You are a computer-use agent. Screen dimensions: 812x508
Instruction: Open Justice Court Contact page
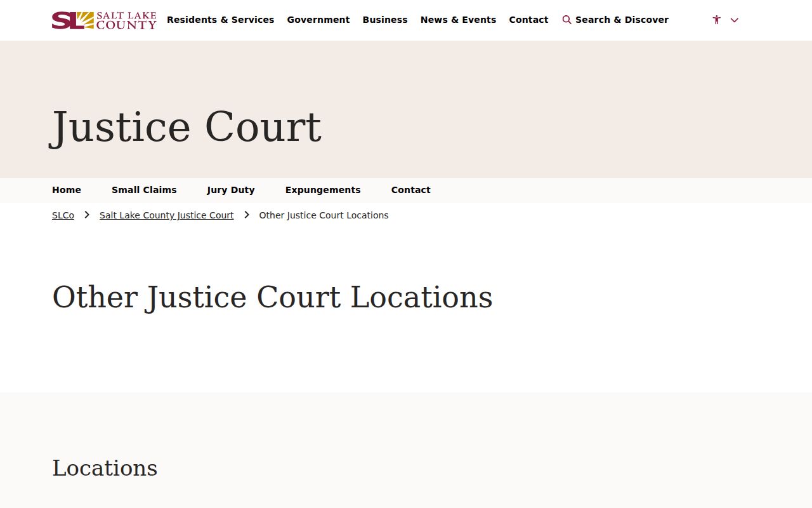coord(411,190)
